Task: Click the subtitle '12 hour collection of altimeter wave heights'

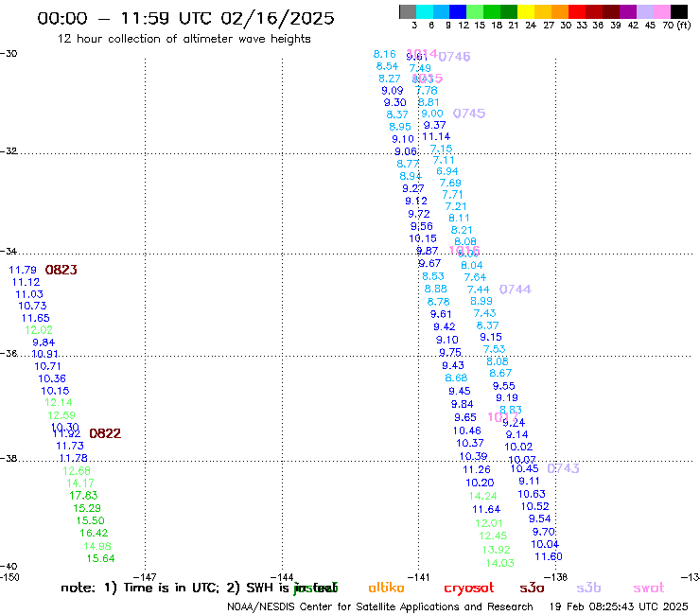Action: (x=184, y=39)
